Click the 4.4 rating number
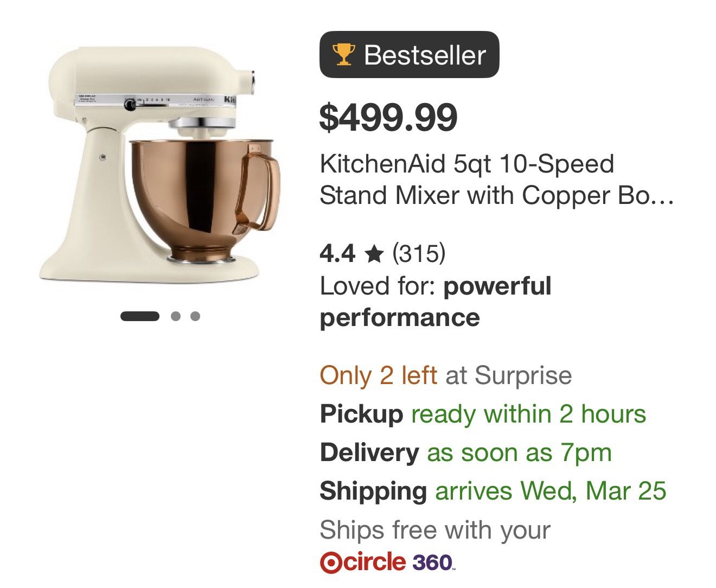The height and width of the screenshot is (588, 716). coord(337,253)
